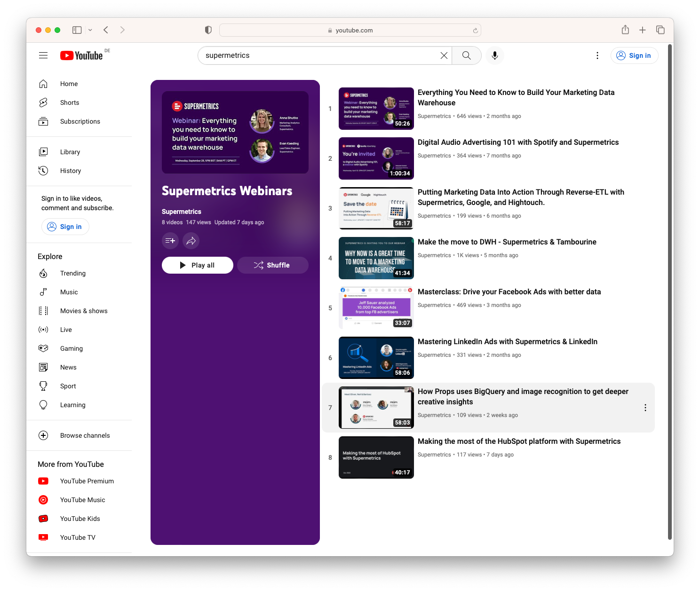Click the page vertical scrollbar
Screen dimensions: 700x591
point(670,292)
